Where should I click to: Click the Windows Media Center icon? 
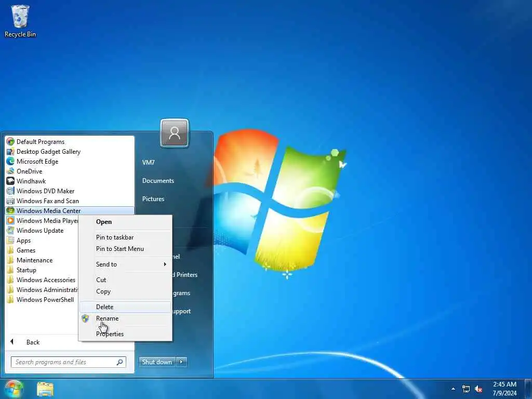10,211
